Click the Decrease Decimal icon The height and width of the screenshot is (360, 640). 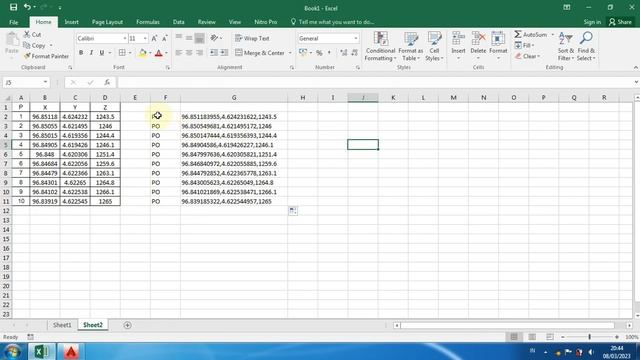point(354,53)
